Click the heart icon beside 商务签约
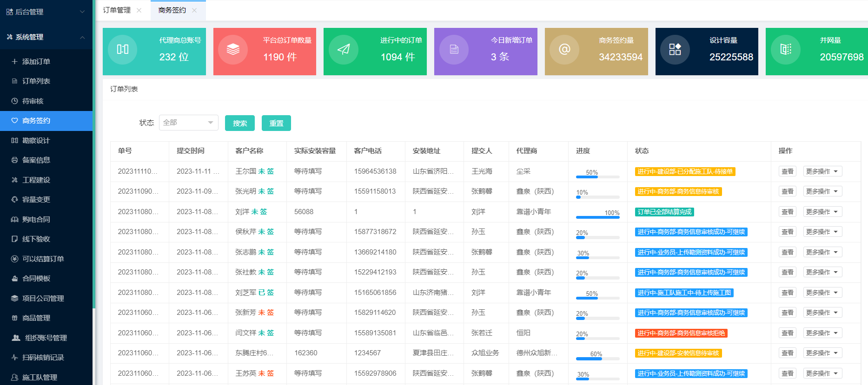This screenshot has width=868, height=385. click(14, 121)
